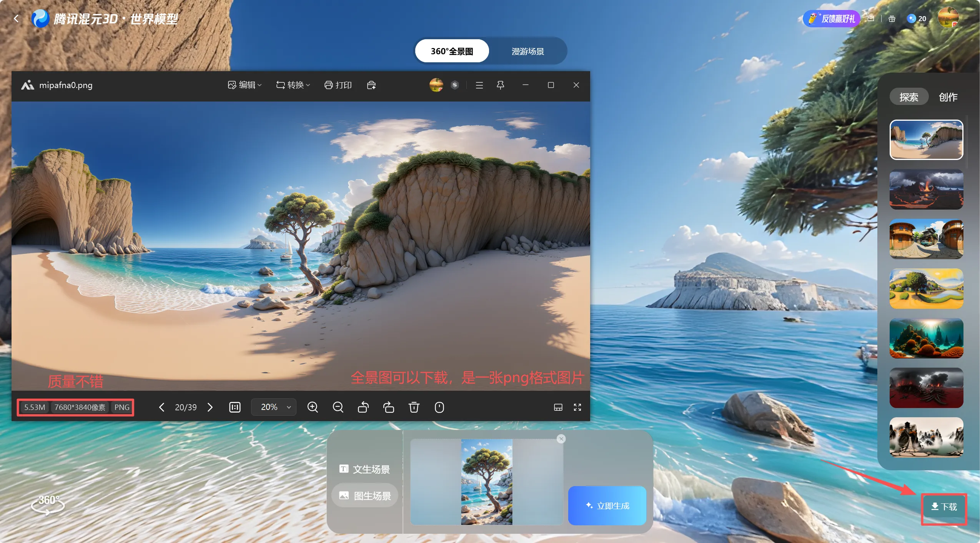This screenshot has height=543, width=980.
Task: Select the volcano lava scene thumbnail
Action: click(x=926, y=189)
